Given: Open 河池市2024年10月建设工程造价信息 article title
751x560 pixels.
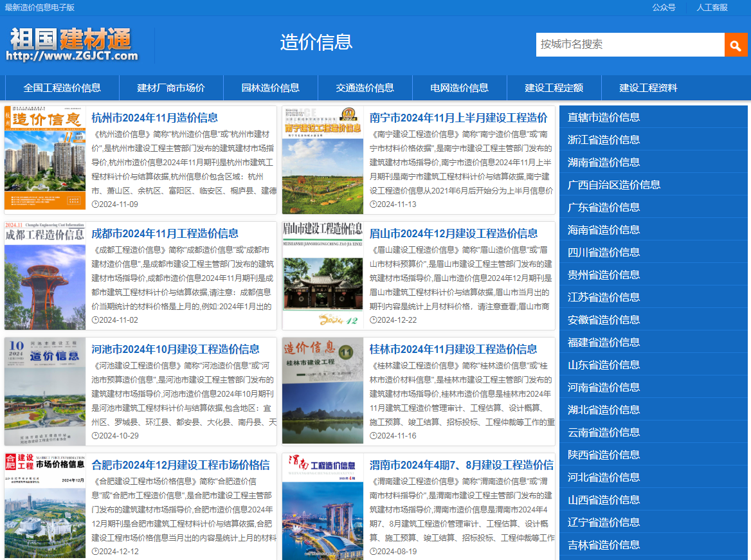Looking at the screenshot, I should click(x=176, y=349).
